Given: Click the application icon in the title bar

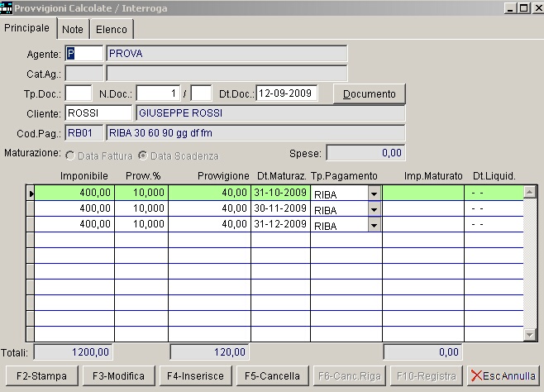Looking at the screenshot, I should [x=7, y=7].
